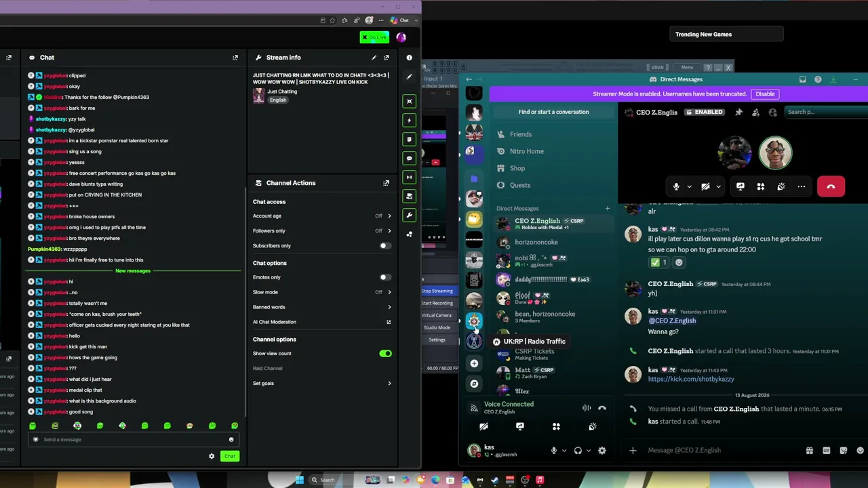Open Discord user settings gear

(x=601, y=451)
